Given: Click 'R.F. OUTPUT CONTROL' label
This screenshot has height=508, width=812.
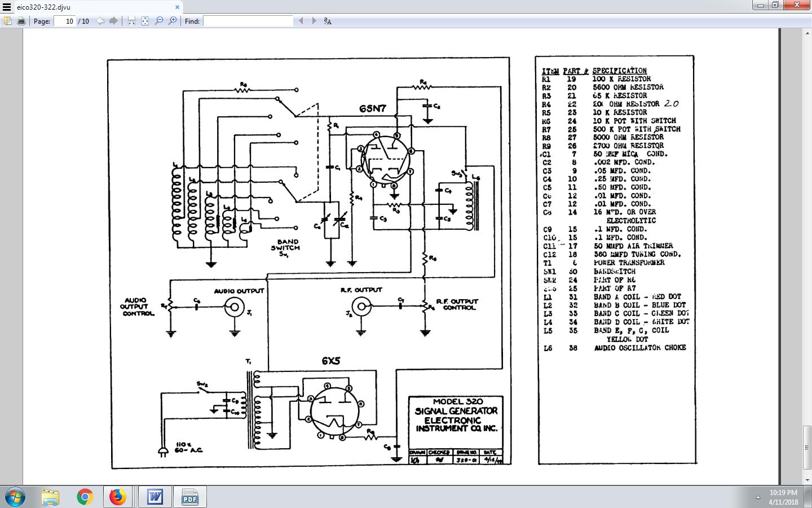Looking at the screenshot, I should pos(457,304).
